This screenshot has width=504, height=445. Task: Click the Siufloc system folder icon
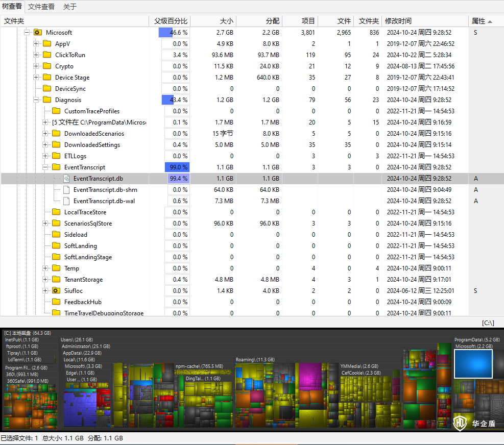56,291
